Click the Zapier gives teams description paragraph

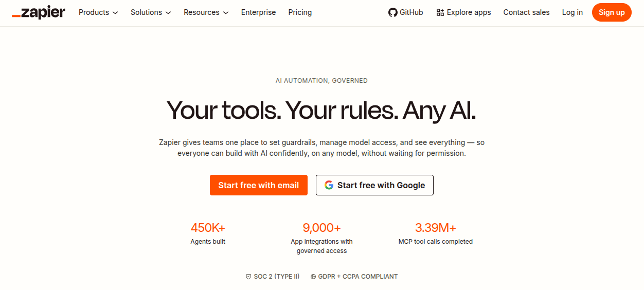(321, 148)
